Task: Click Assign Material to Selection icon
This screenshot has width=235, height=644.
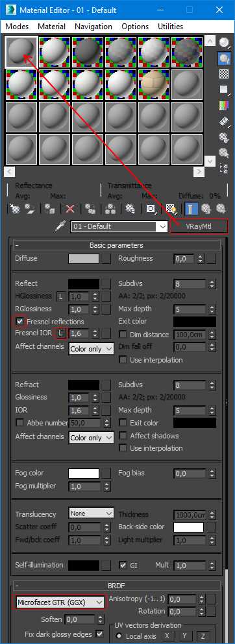Action: coord(50,209)
